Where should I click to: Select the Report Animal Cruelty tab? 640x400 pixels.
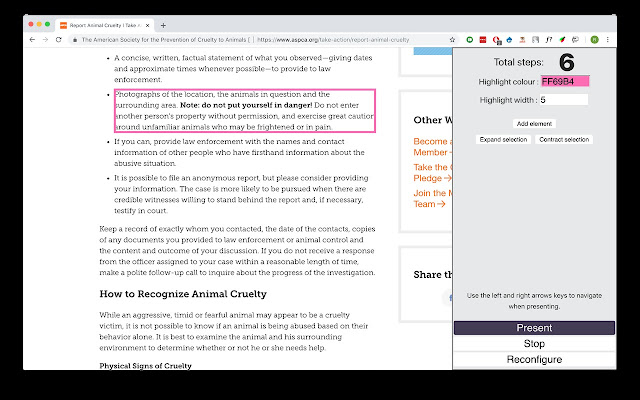click(104, 25)
